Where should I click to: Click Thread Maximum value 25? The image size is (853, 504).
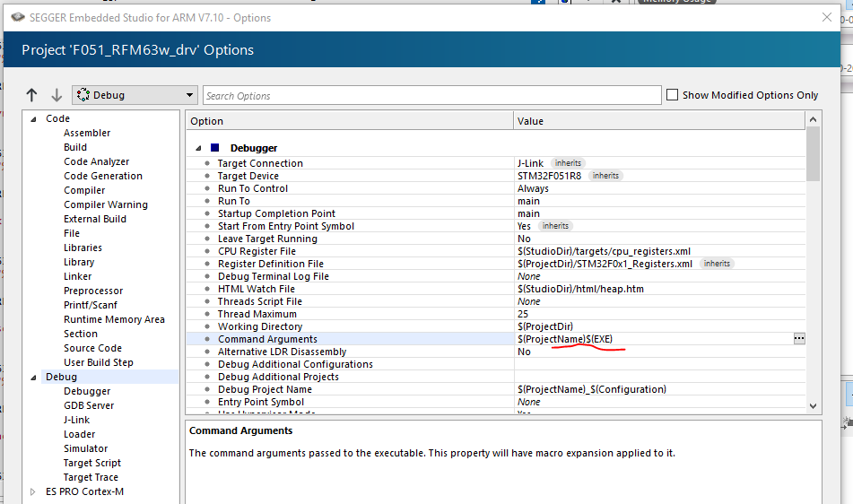pos(522,314)
